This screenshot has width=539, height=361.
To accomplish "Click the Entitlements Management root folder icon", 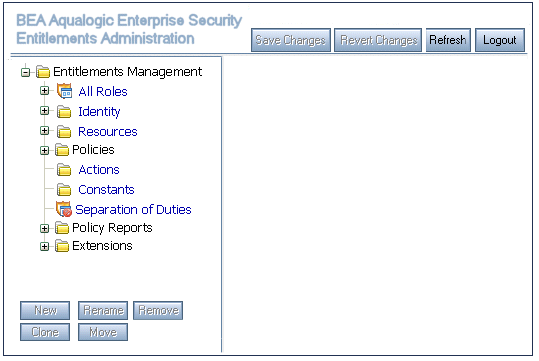I will click(43, 72).
